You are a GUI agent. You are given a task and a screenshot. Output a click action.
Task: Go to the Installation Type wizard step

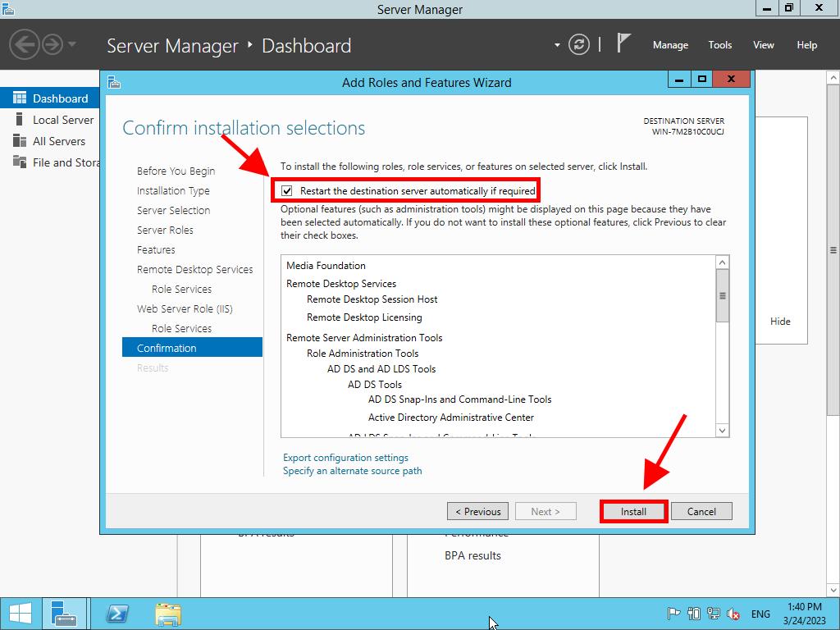coord(173,190)
